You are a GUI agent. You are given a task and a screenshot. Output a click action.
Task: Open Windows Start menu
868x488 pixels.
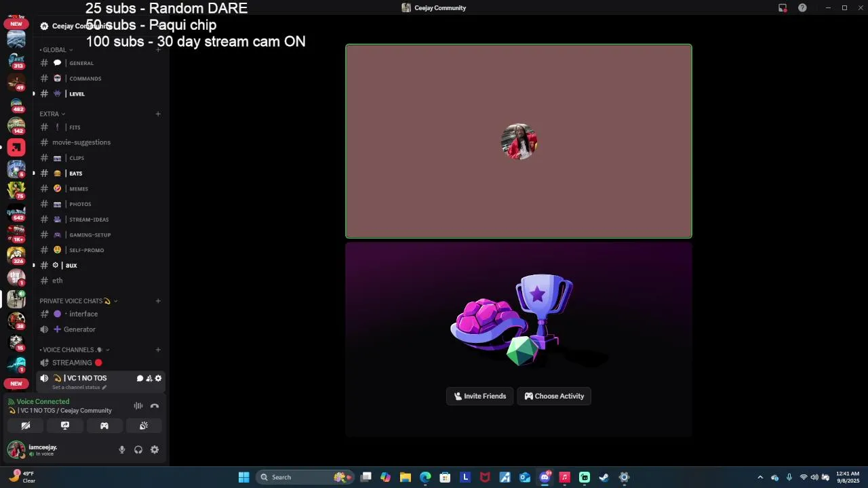click(243, 477)
